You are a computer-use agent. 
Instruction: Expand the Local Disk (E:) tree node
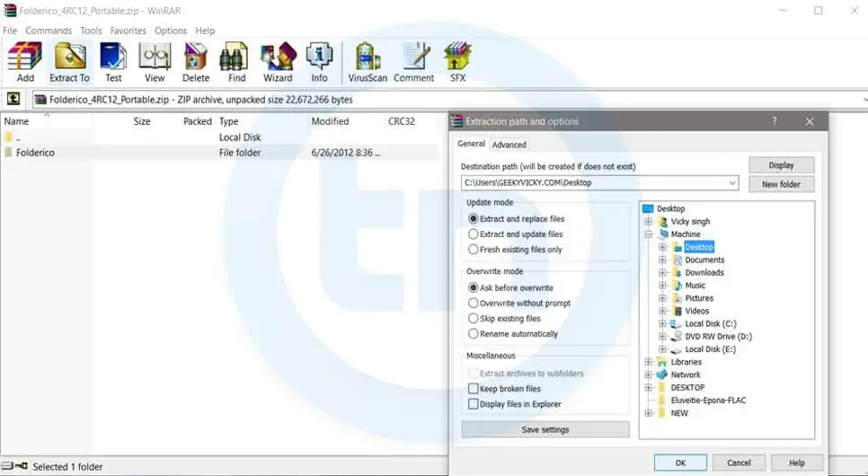(662, 349)
